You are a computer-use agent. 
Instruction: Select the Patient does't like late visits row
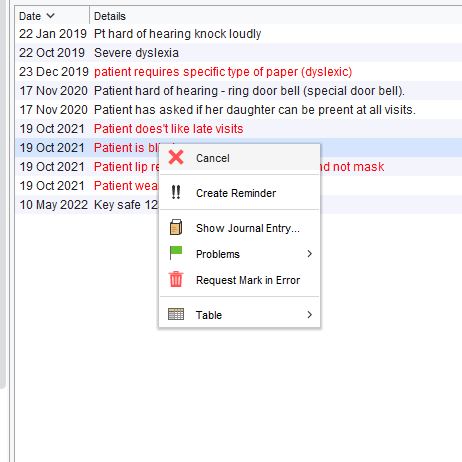[x=238, y=129]
